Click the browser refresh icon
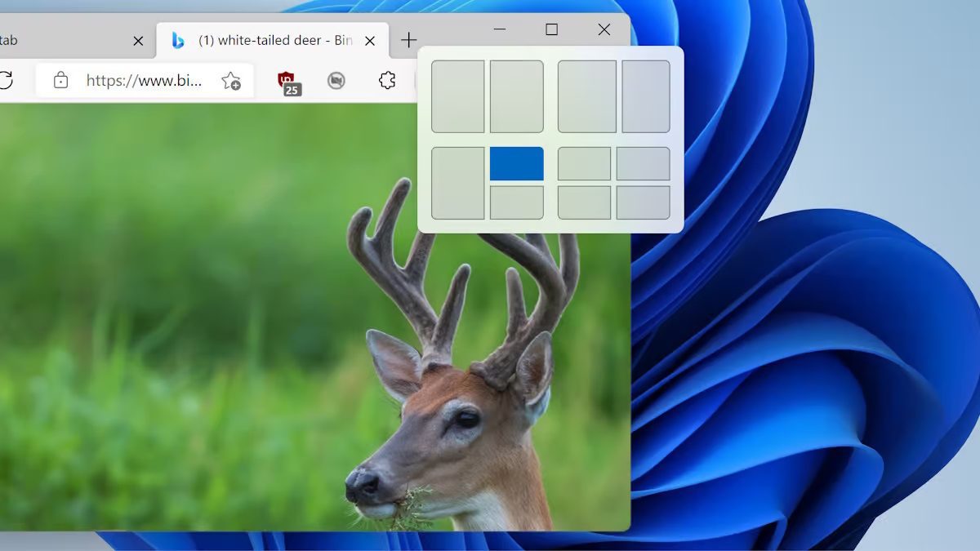 [6, 80]
